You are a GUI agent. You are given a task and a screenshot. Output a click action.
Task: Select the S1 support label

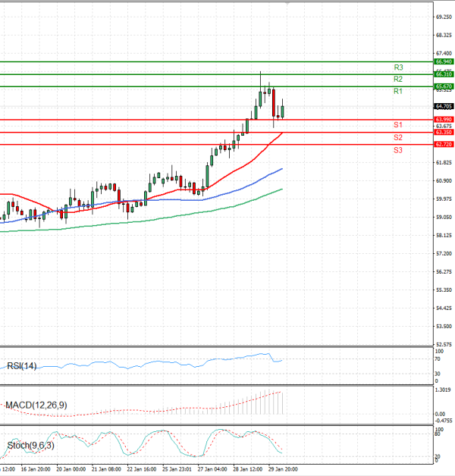click(397, 125)
